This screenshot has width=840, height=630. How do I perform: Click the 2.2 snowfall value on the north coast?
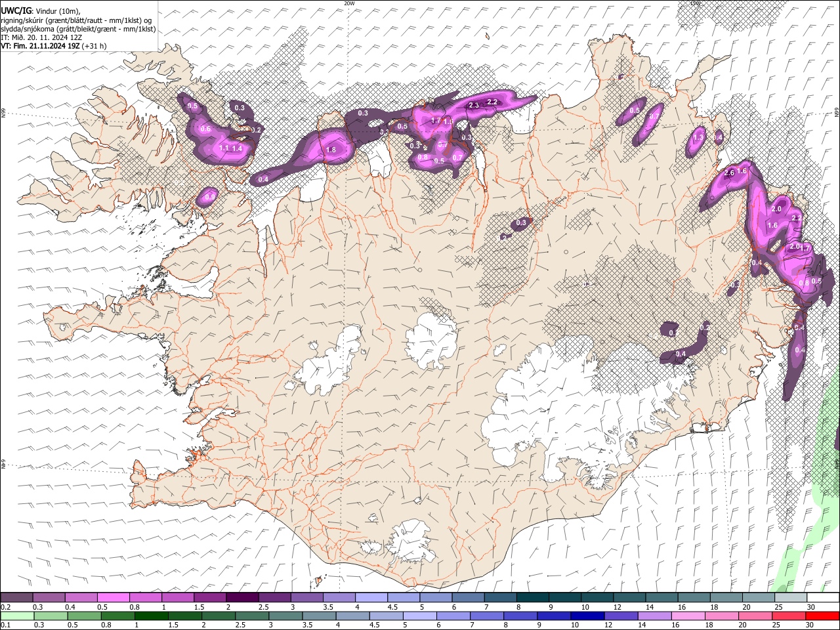click(x=492, y=102)
